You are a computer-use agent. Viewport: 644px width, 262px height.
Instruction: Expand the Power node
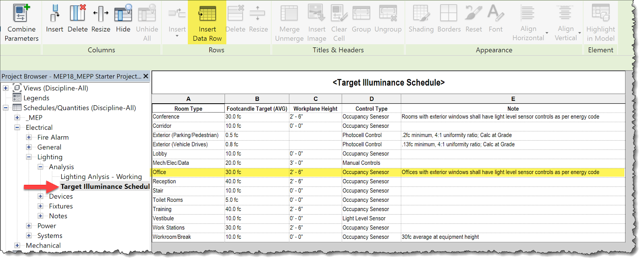(29, 226)
